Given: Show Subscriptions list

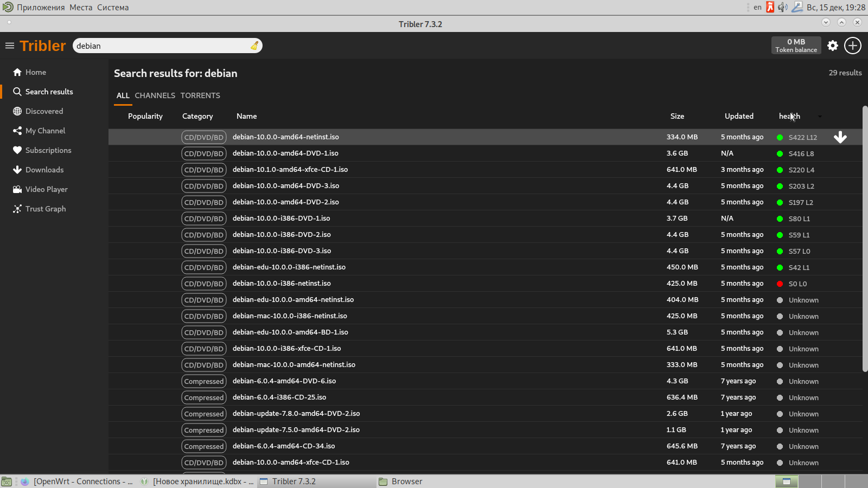Looking at the screenshot, I should (42, 150).
